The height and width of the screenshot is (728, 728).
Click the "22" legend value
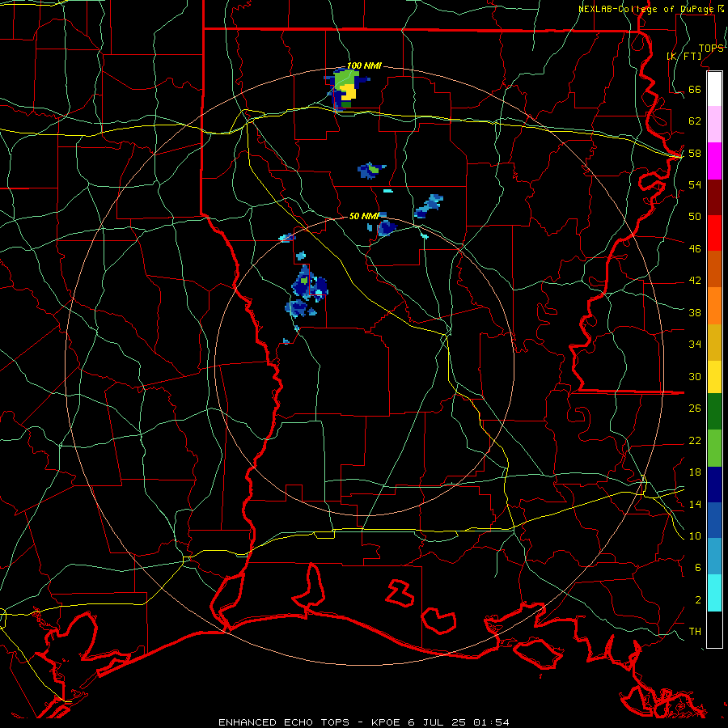tap(695, 440)
